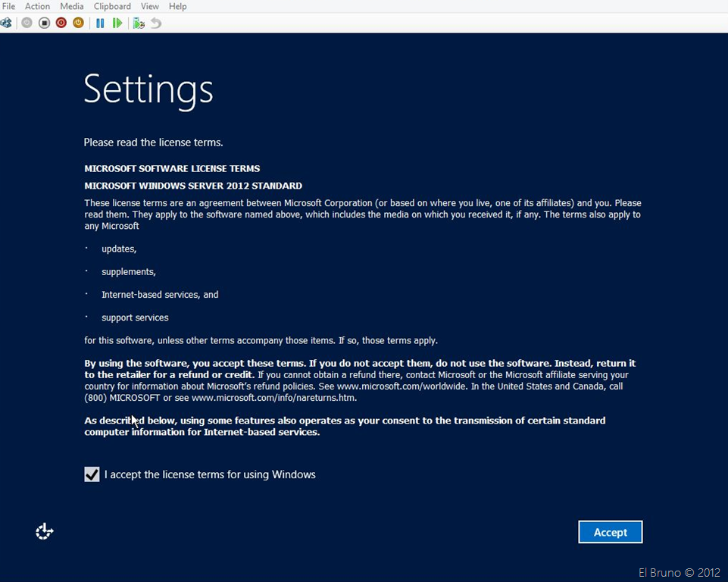Open the Ease of Access icon
Screen dimensions: 728x582
click(x=45, y=532)
